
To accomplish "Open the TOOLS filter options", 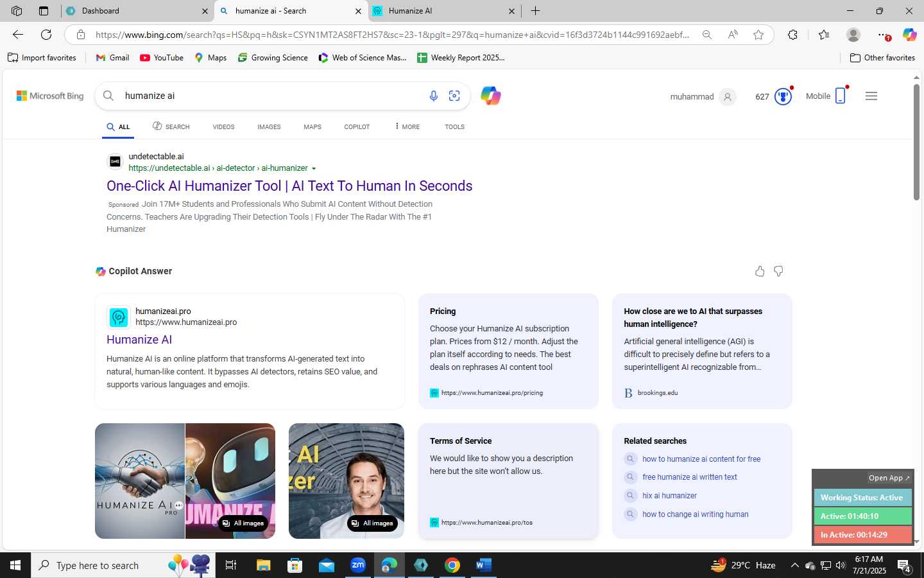I will click(x=454, y=127).
